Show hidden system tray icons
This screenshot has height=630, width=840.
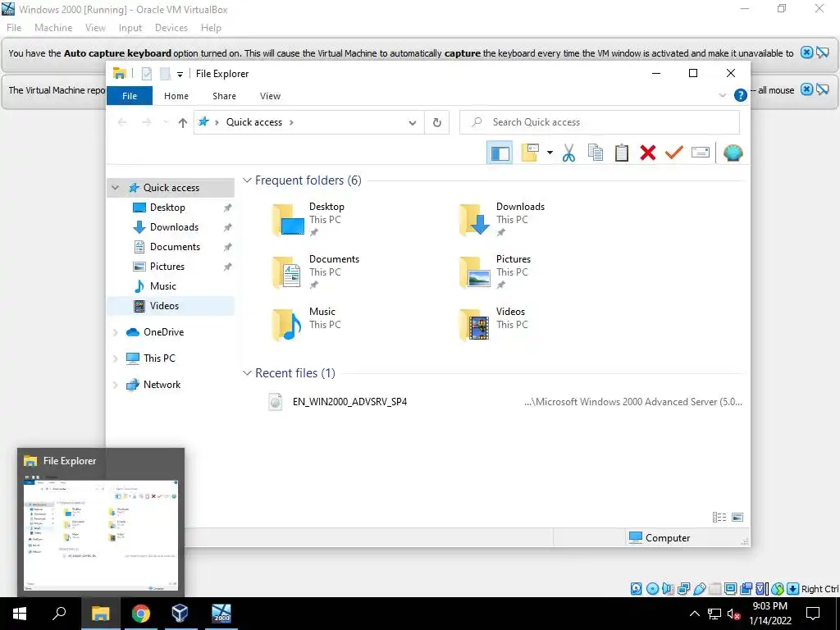tap(694, 614)
